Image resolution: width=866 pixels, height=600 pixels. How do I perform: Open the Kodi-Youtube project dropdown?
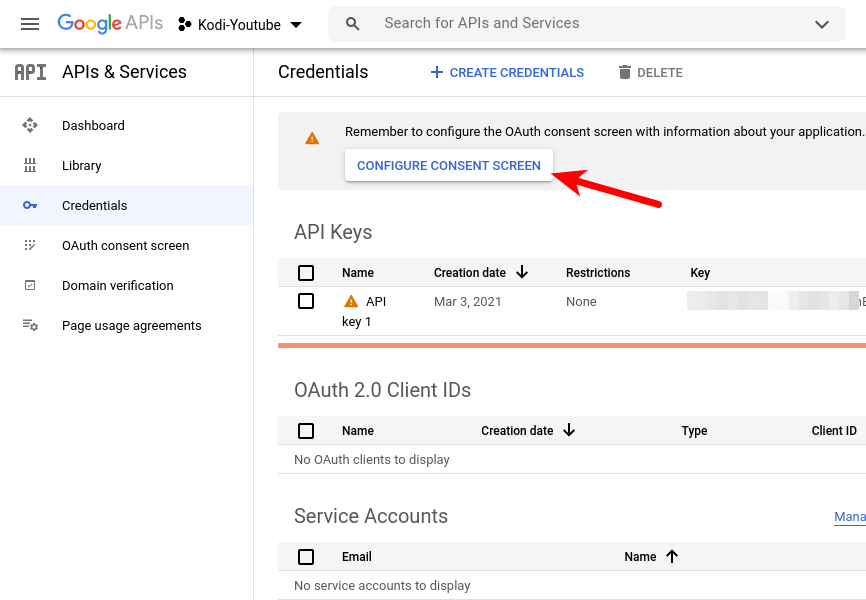pyautogui.click(x=240, y=24)
